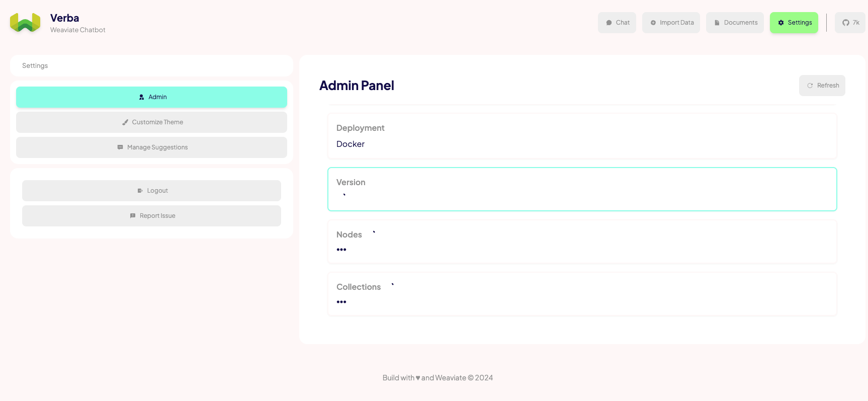Click the Verba title text

65,18
